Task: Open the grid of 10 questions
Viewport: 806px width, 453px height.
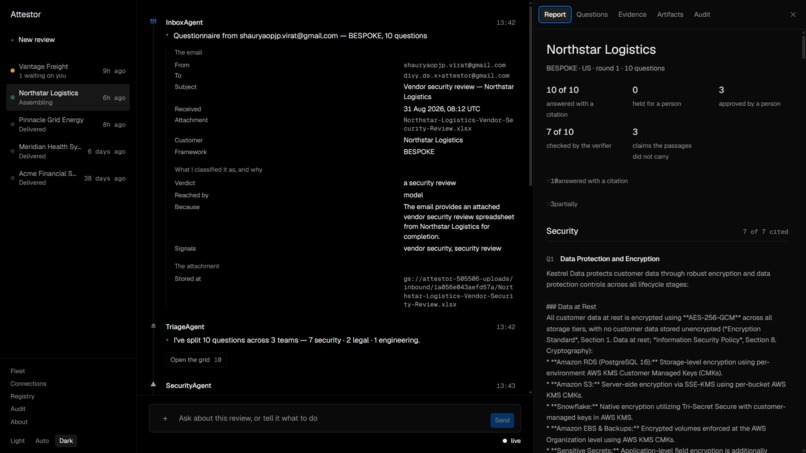Action: [196, 360]
